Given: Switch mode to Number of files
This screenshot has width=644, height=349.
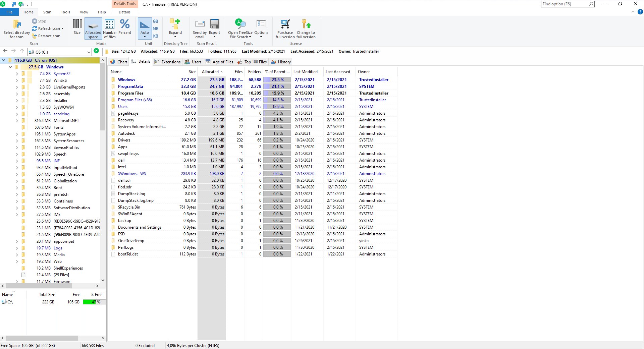Looking at the screenshot, I should point(110,28).
